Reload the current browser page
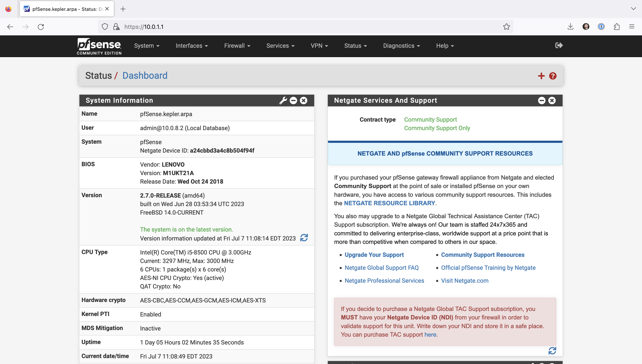Image resolution: width=642 pixels, height=364 pixels. 41,27
